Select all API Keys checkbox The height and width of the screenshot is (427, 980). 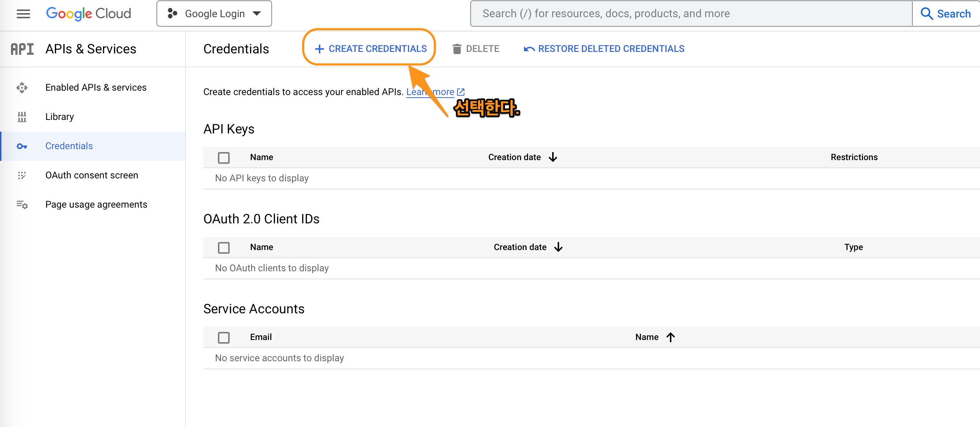coord(224,158)
